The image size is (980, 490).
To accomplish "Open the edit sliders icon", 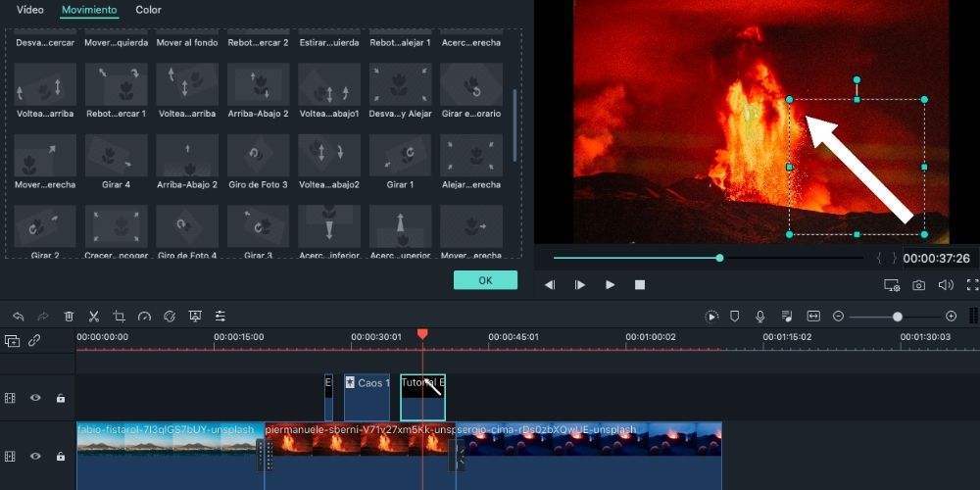I will 220,317.
